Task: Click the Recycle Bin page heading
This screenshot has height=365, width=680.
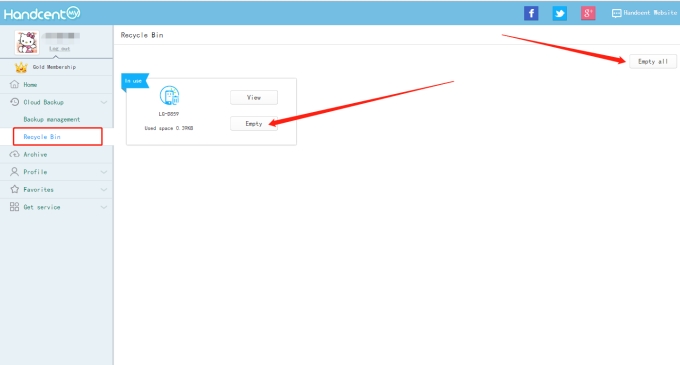Action: pyautogui.click(x=142, y=35)
